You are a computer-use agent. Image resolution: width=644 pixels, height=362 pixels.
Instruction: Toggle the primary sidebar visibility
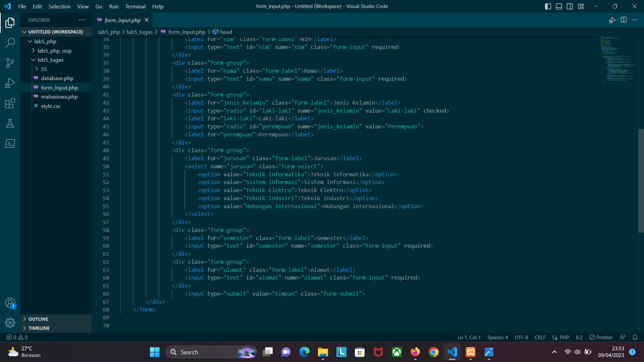548,6
